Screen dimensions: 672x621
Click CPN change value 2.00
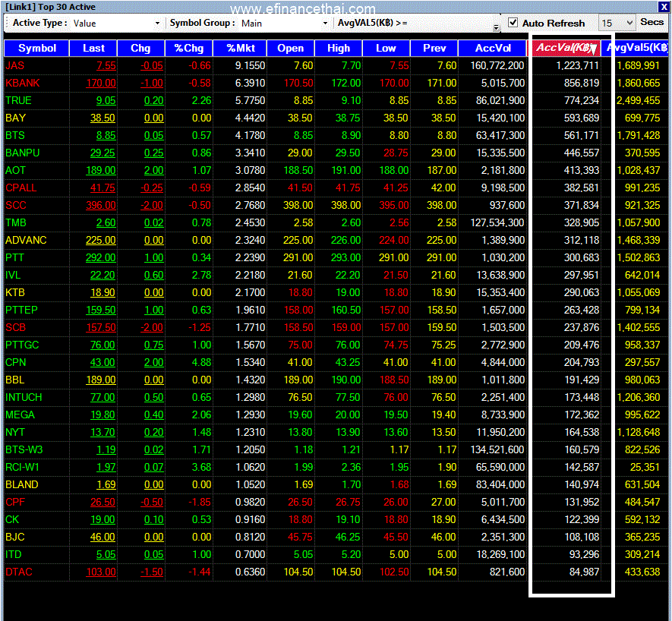(x=154, y=363)
